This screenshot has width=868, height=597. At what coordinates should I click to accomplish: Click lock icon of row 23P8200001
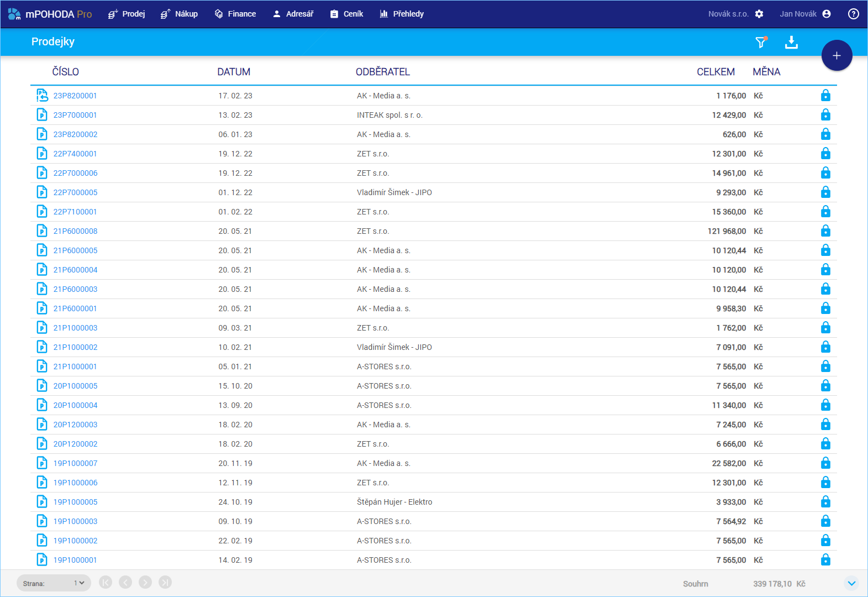pos(825,96)
